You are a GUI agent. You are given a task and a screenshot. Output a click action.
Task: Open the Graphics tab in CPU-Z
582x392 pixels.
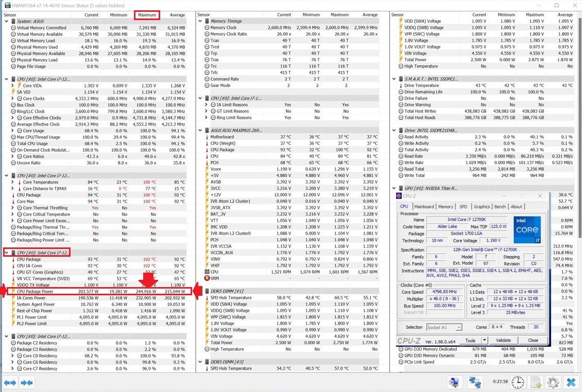[x=482, y=207]
